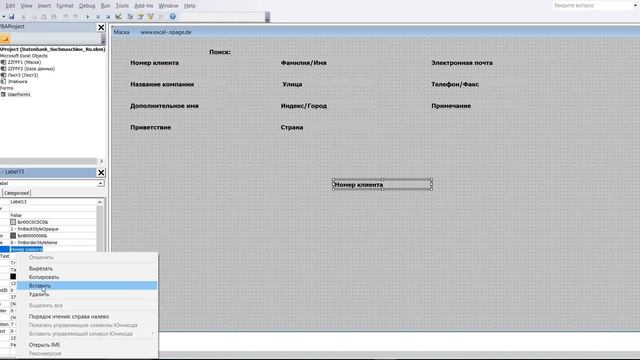Choose Копировать in the context menu
The image size is (640, 360).
tap(87, 277)
